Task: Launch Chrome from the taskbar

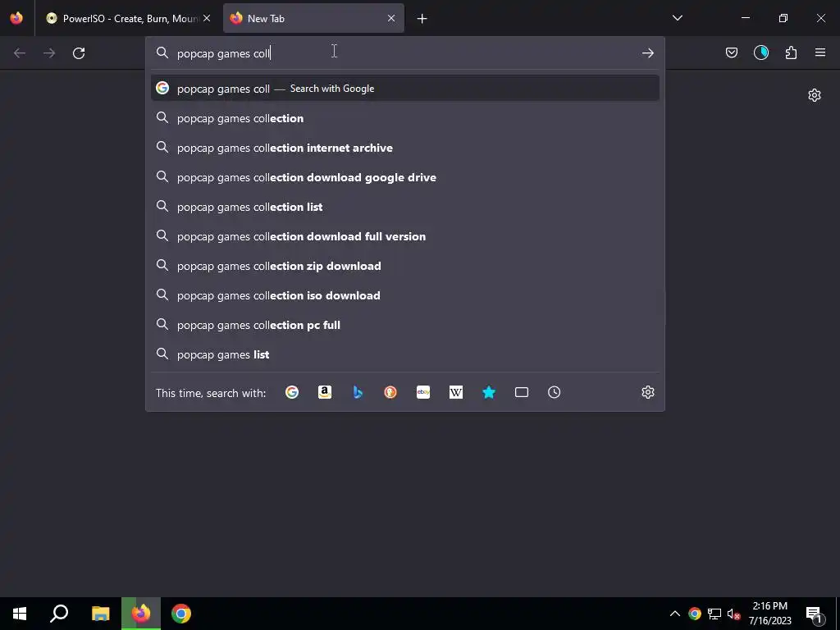Action: point(181,614)
